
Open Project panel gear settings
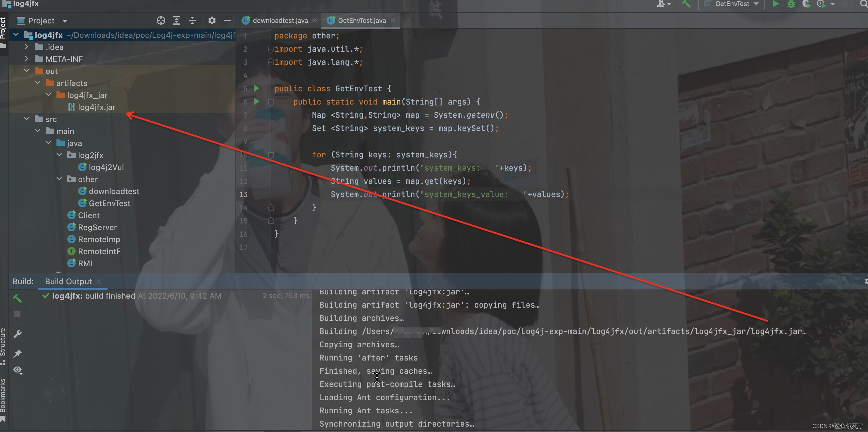pos(212,20)
